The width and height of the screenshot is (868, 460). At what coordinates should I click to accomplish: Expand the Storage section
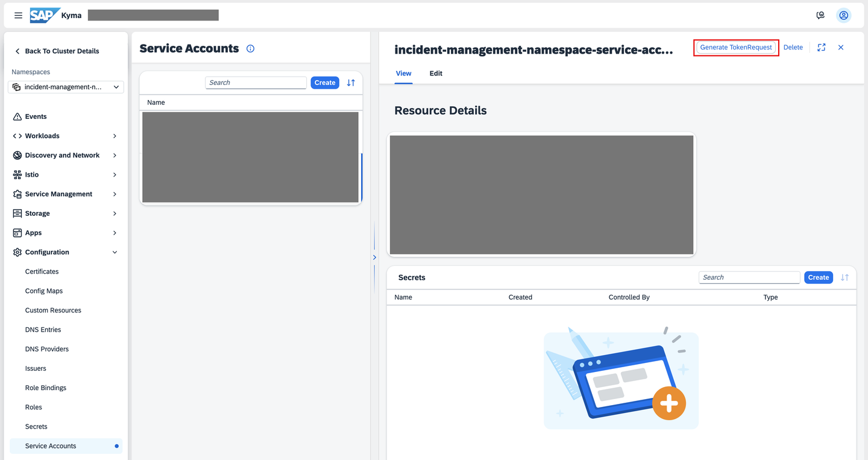coord(115,213)
